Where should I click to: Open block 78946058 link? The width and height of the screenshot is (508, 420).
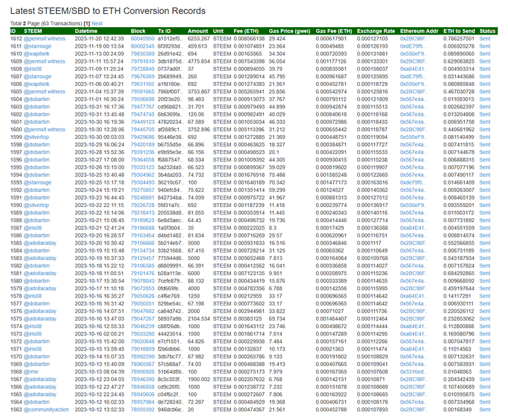[x=143, y=387]
